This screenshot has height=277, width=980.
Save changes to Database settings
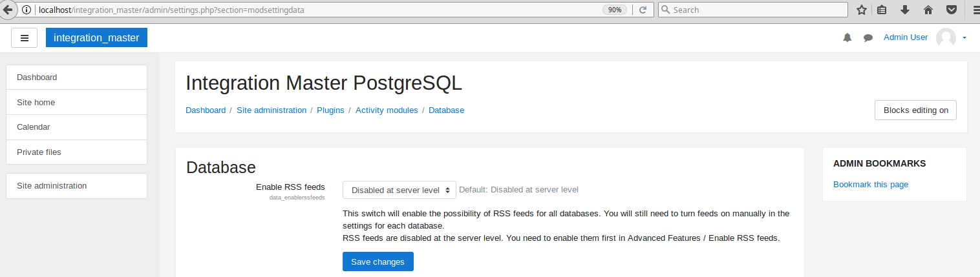tap(378, 262)
